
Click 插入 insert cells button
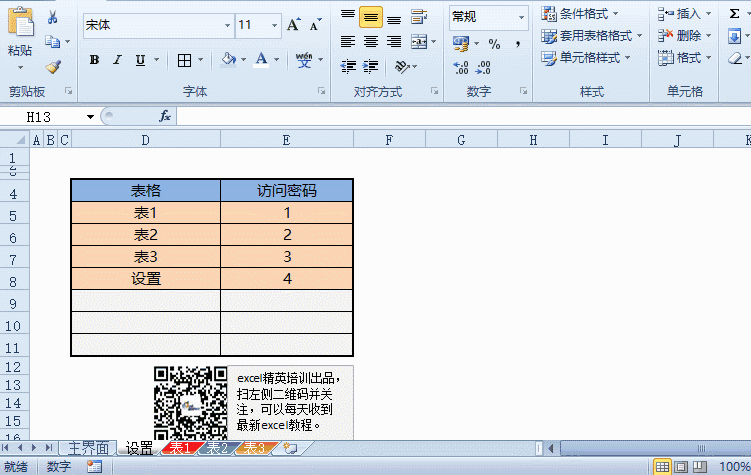[684, 14]
